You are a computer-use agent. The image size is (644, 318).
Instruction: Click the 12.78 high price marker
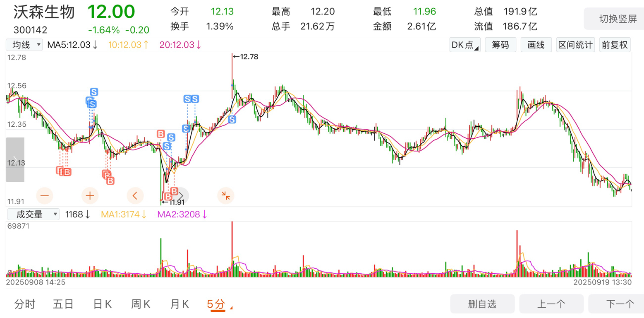coord(246,57)
